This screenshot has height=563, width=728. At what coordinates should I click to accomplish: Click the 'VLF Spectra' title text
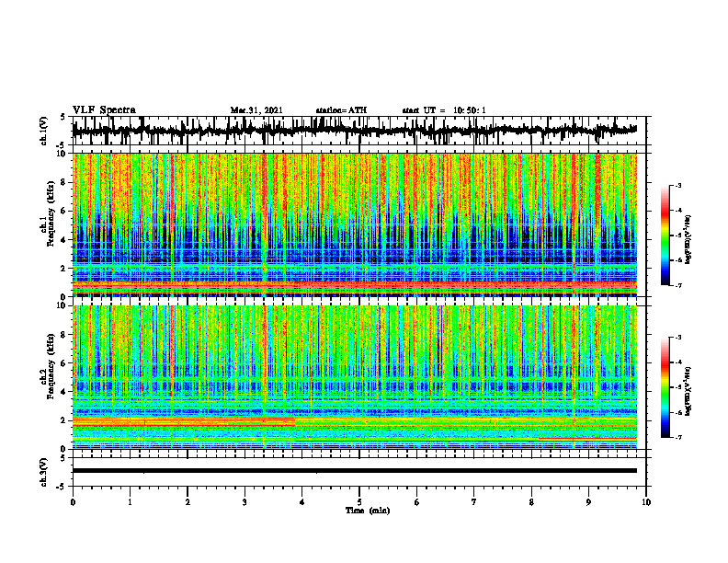tap(105, 110)
